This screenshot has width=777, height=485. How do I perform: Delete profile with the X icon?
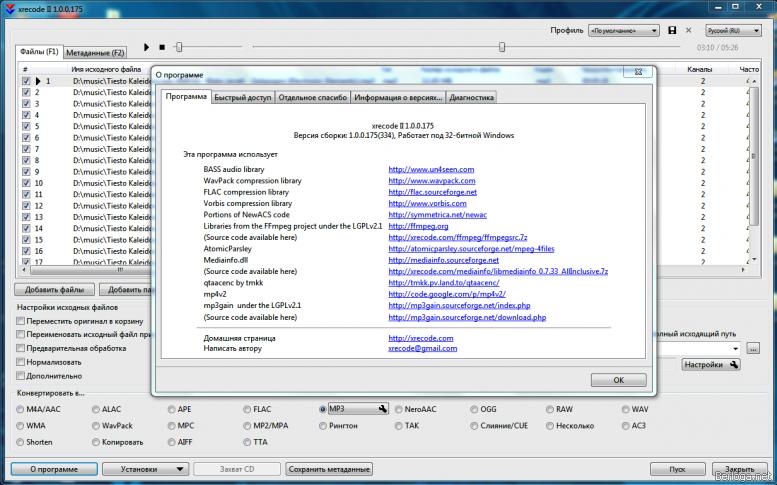point(688,30)
